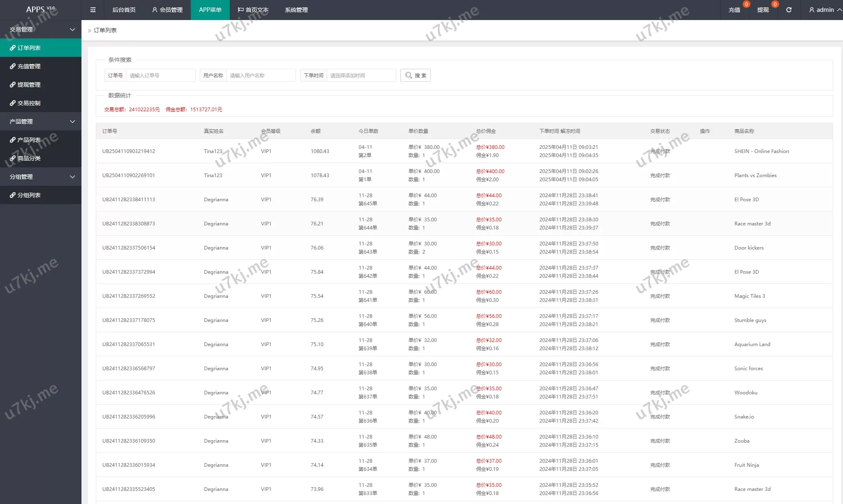The image size is (843, 504).
Task: Click the 搜索 magnifier button
Action: pos(416,75)
